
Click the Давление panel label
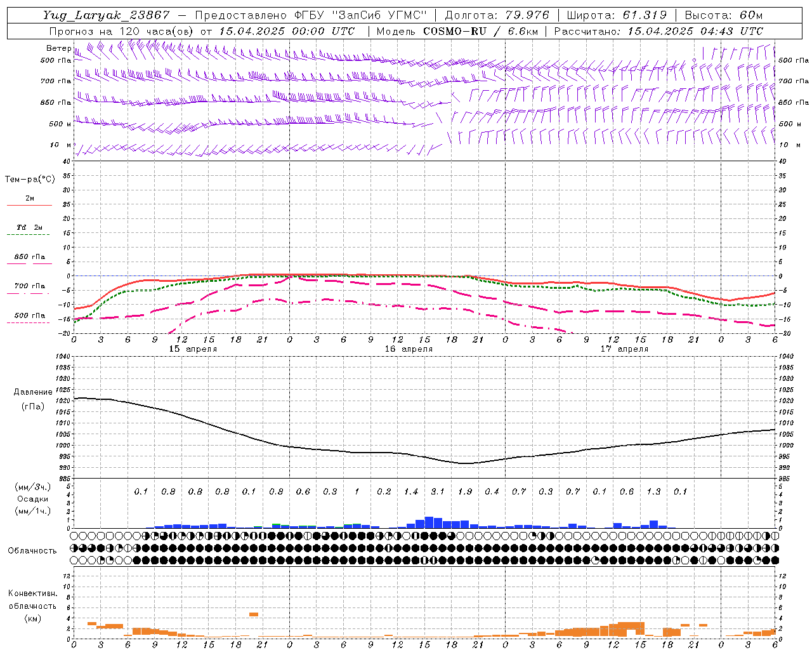33,392
